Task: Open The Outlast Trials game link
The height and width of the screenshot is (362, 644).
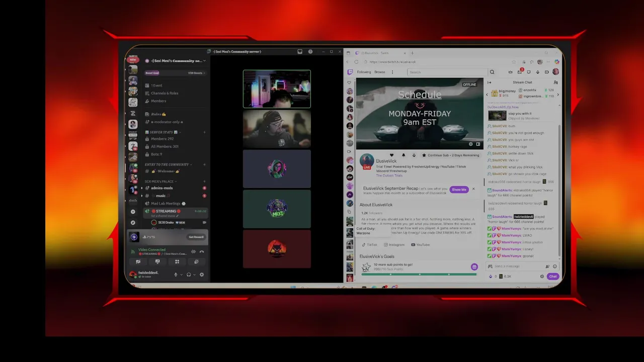Action: pyautogui.click(x=388, y=175)
